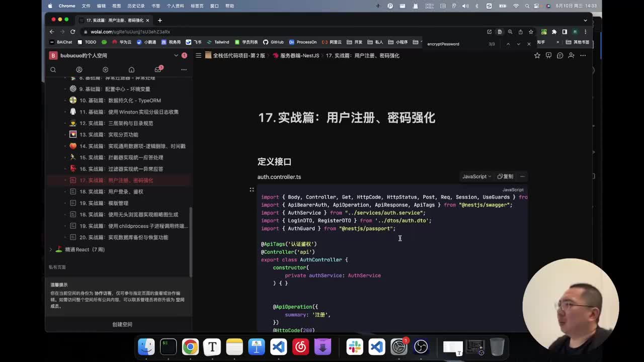Open the hexagon settings icon in sidebar
Screen dimensions: 644x362
point(105,69)
